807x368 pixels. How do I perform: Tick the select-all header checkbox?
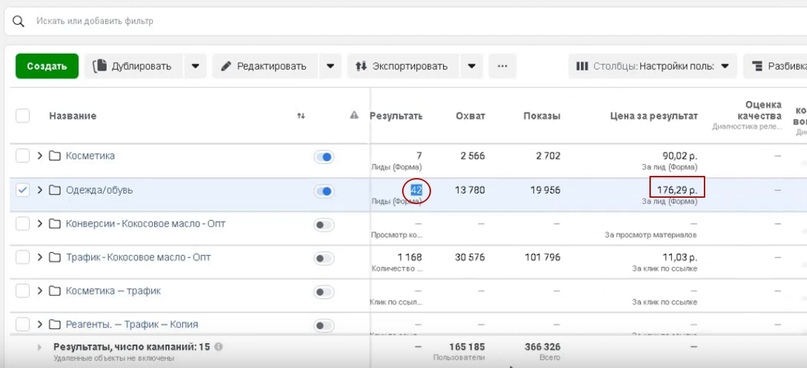pyautogui.click(x=23, y=116)
